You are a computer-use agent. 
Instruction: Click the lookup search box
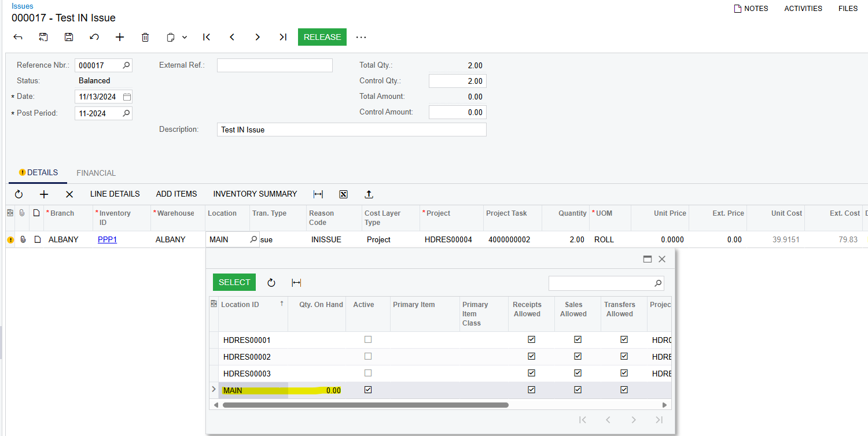[x=606, y=283]
